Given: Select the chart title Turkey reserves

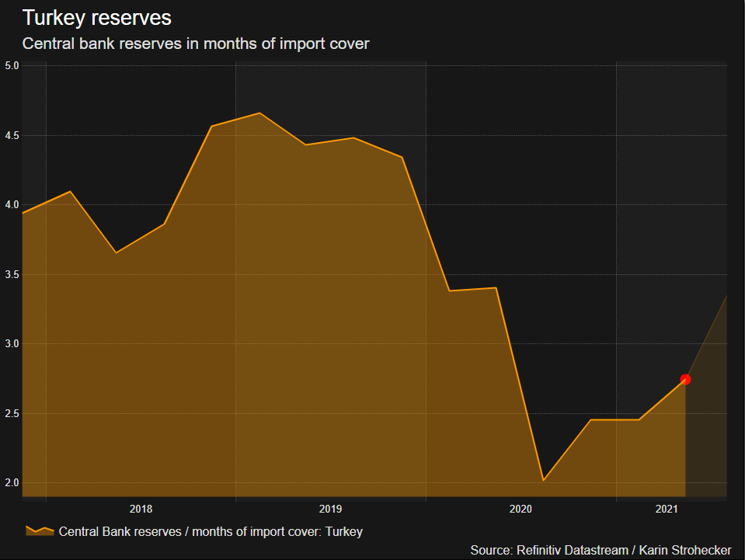Looking at the screenshot, I should pos(96,17).
